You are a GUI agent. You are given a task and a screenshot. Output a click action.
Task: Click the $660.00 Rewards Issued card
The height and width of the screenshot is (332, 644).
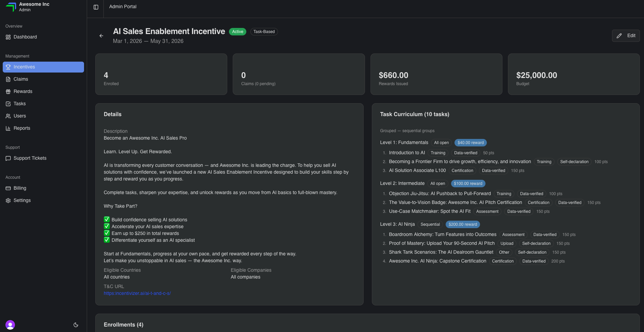click(x=436, y=74)
